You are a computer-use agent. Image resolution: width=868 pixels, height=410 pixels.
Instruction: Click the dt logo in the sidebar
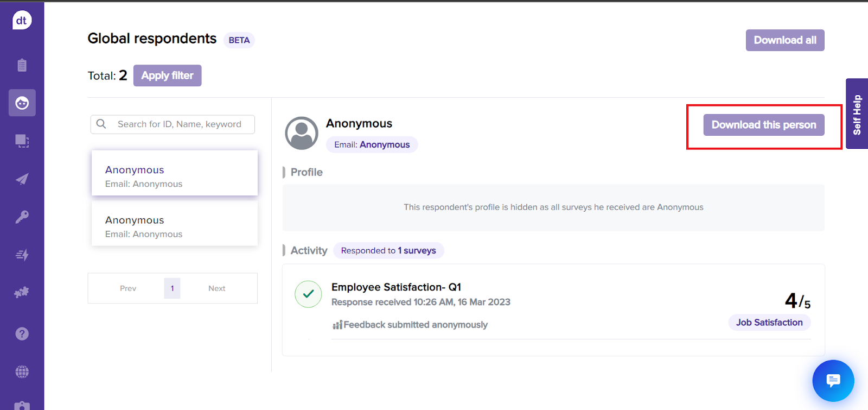pyautogui.click(x=22, y=21)
